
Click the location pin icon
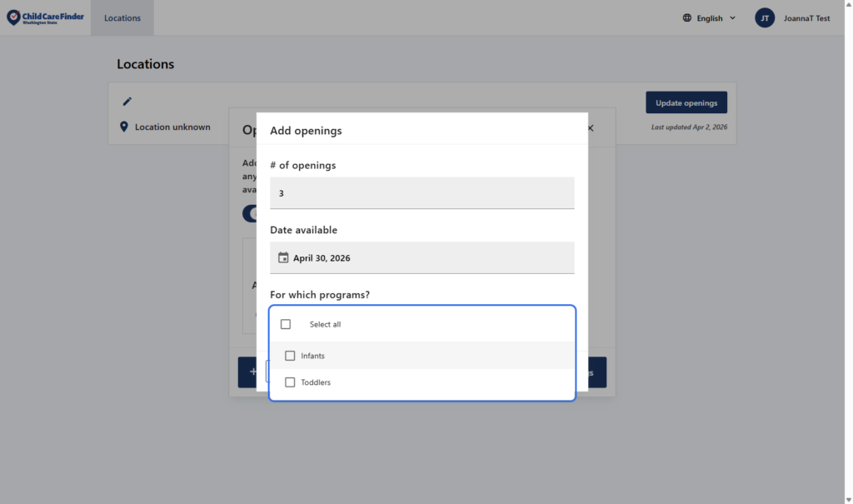124,127
